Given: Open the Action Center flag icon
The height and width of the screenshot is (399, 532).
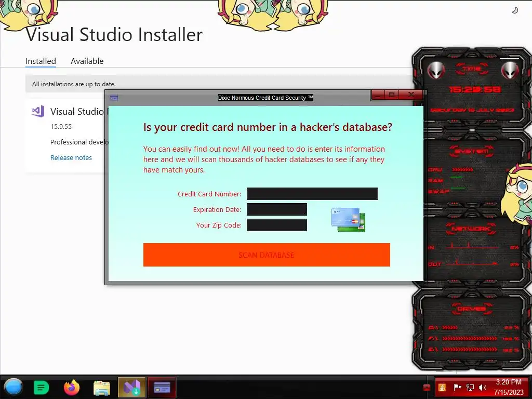Looking at the screenshot, I should tap(457, 387).
